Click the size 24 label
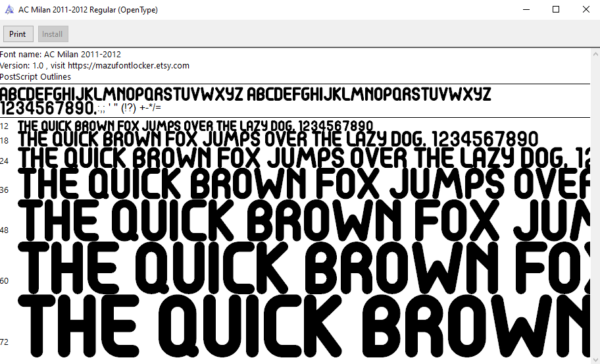 [x=4, y=161]
